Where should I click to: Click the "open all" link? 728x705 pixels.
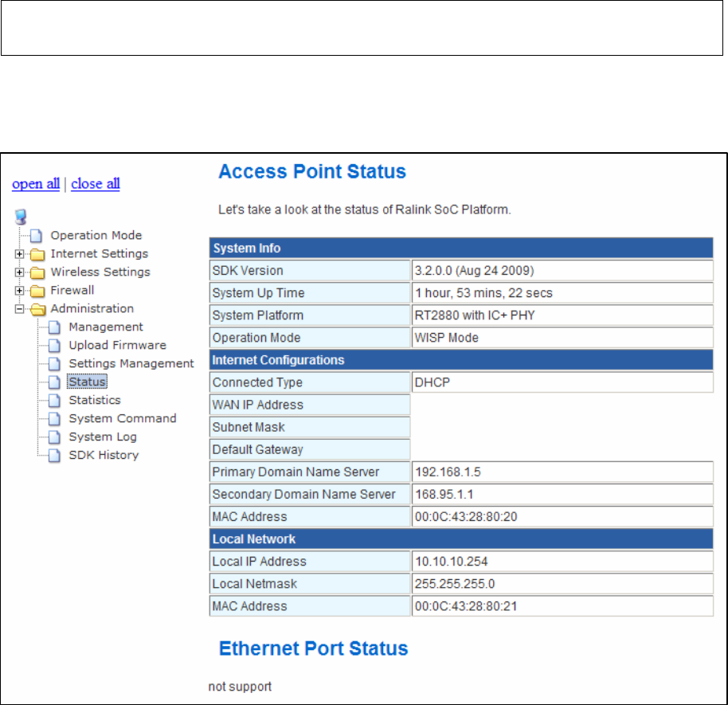[x=36, y=184]
